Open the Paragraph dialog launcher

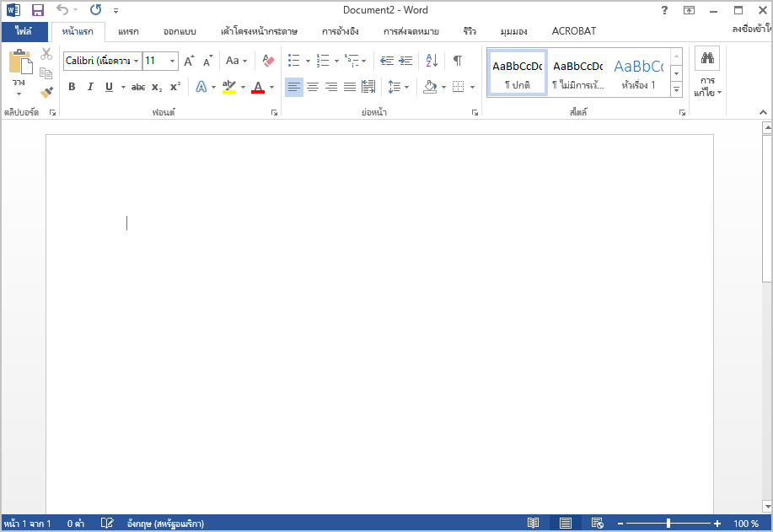475,113
